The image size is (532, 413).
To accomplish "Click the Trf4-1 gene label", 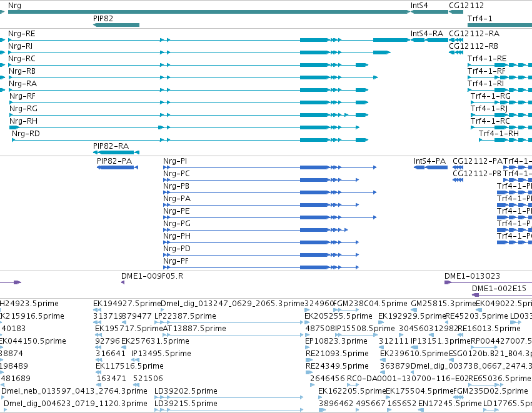I will pyautogui.click(x=479, y=19).
